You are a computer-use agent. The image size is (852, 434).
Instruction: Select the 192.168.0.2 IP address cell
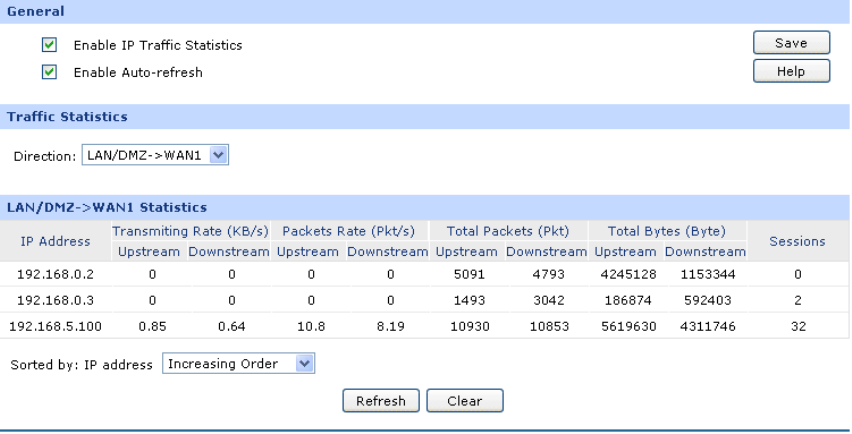55,273
